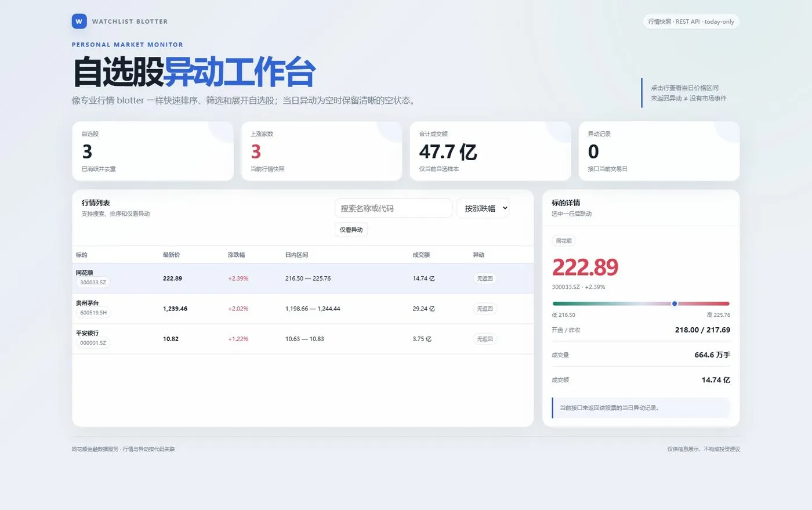Image resolution: width=812 pixels, height=510 pixels.
Task: Click the 日内区间 column header
Action: (297, 255)
